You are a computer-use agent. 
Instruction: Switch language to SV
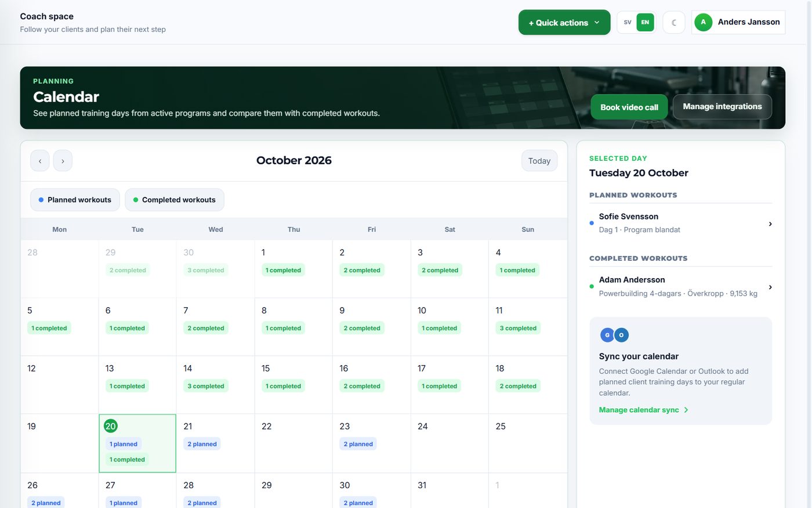point(628,22)
